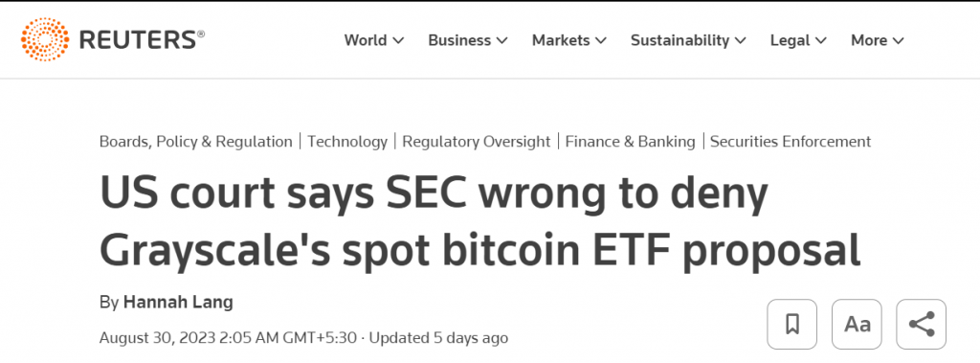The height and width of the screenshot is (363, 980).
Task: Save article with the bookmark icon
Action: click(x=792, y=324)
